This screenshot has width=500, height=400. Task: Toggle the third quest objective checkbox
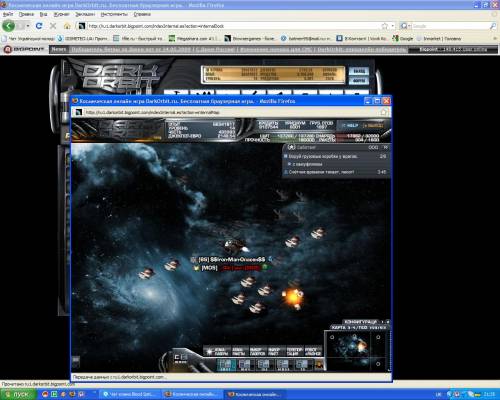point(285,172)
